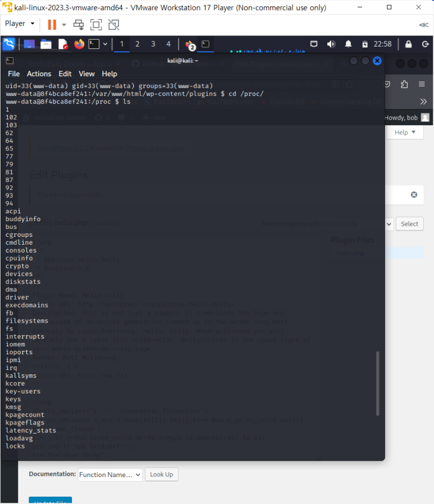Click 'buddyinfo' entry in terminal listing
434x504 pixels.
(23, 219)
